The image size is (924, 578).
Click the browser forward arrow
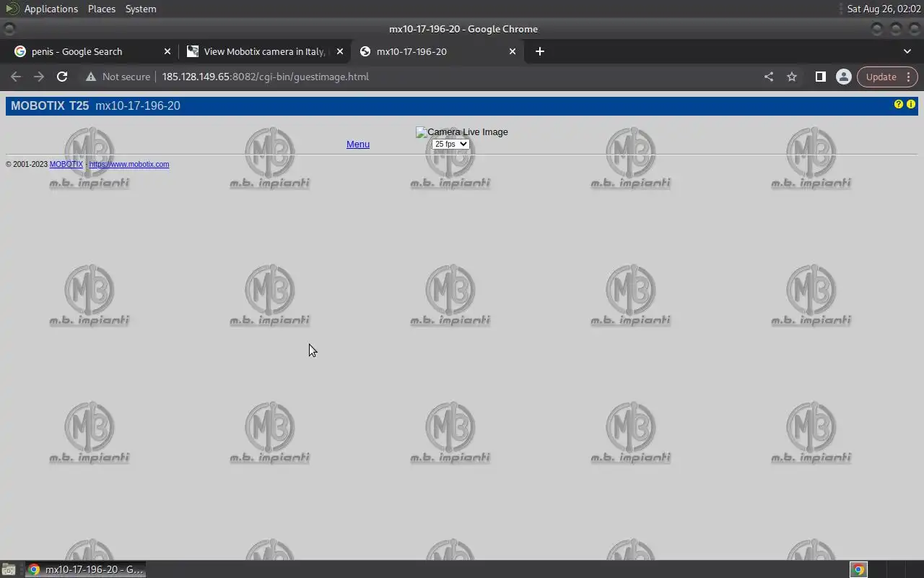click(39, 77)
